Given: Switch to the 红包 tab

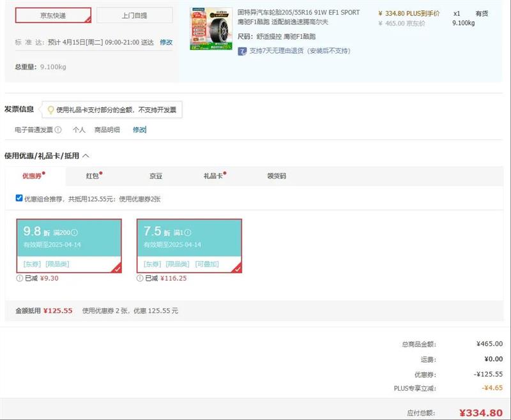Looking at the screenshot, I should click(x=93, y=176).
